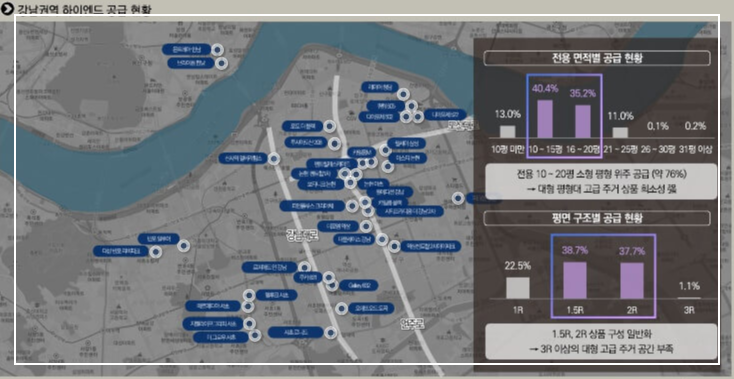
Task: Select the '2R' axis label
Action: click(x=632, y=310)
